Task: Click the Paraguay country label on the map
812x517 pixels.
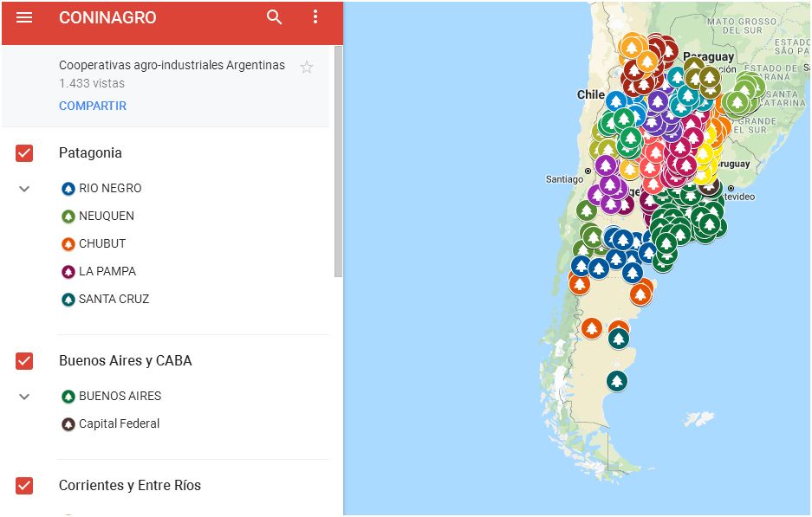Action: point(708,56)
